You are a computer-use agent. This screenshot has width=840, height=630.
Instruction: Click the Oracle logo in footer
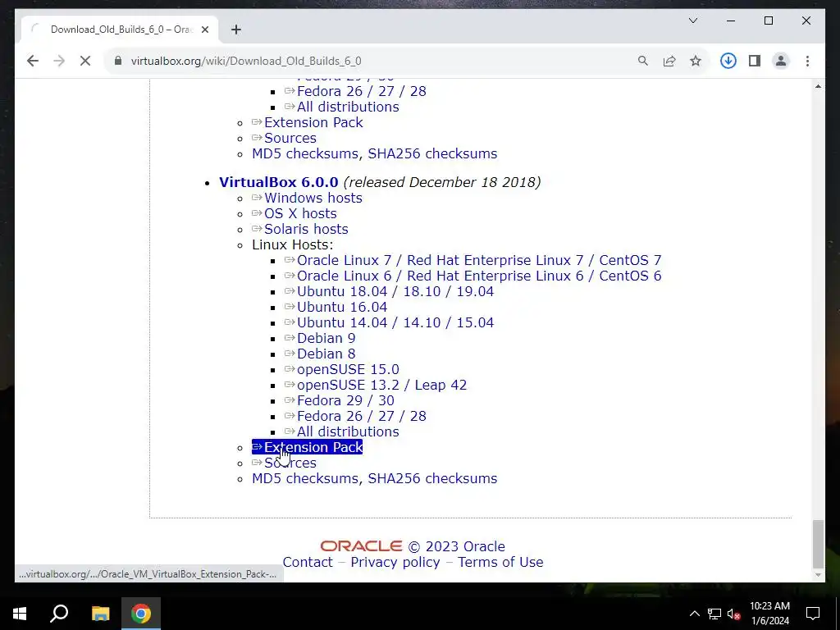(361, 546)
